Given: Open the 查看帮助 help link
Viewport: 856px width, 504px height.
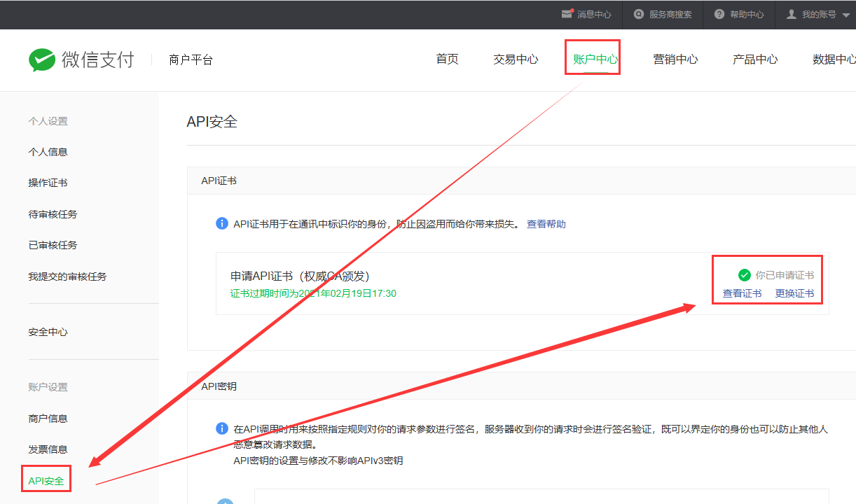Looking at the screenshot, I should [x=546, y=224].
